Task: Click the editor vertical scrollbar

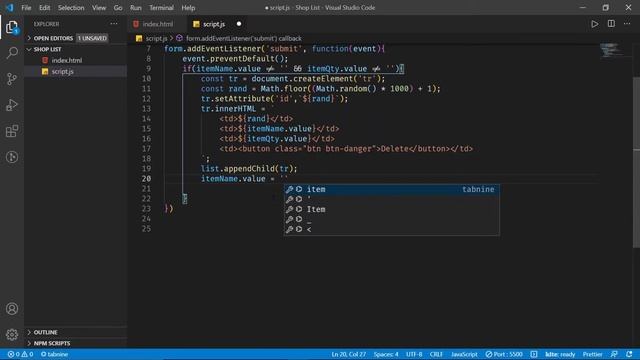Action: point(636,161)
